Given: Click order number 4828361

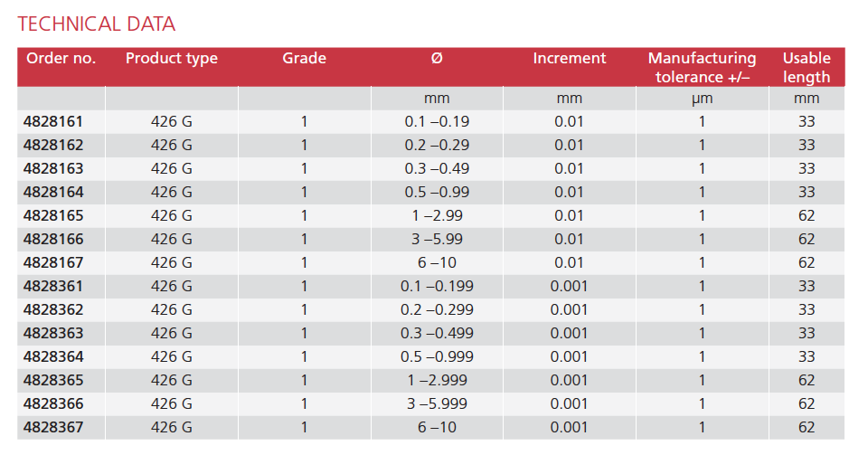Looking at the screenshot, I should pyautogui.click(x=54, y=286).
